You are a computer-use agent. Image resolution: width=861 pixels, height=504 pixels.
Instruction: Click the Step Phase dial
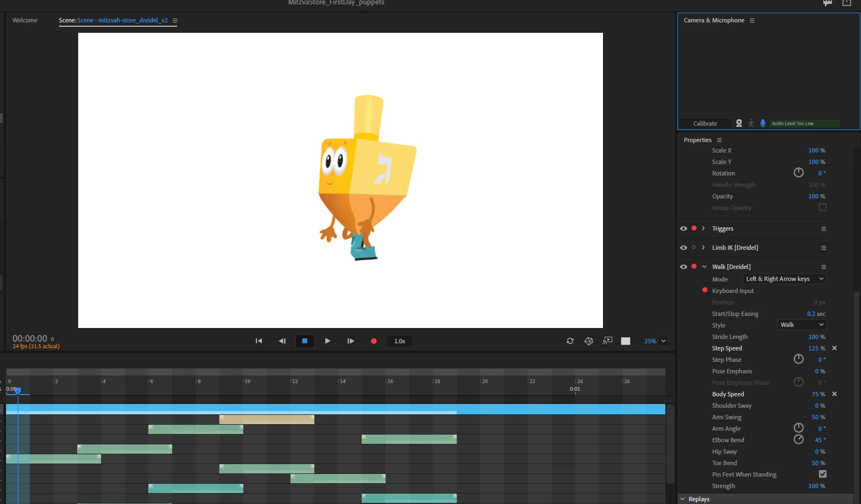coord(799,359)
